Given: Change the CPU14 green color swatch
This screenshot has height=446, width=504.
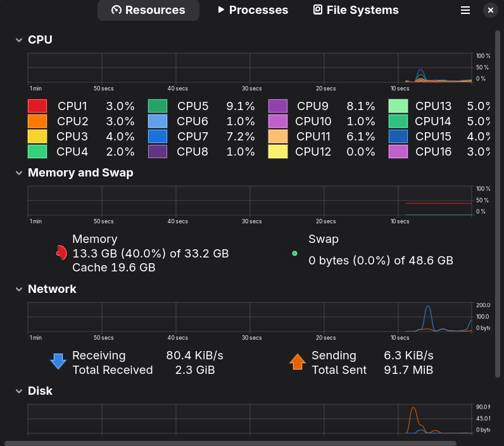Looking at the screenshot, I should click(398, 121).
